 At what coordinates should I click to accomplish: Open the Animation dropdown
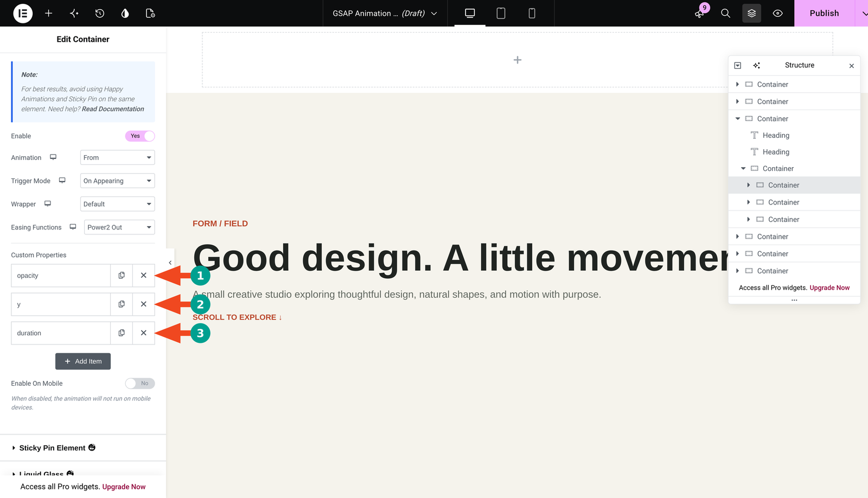click(117, 157)
